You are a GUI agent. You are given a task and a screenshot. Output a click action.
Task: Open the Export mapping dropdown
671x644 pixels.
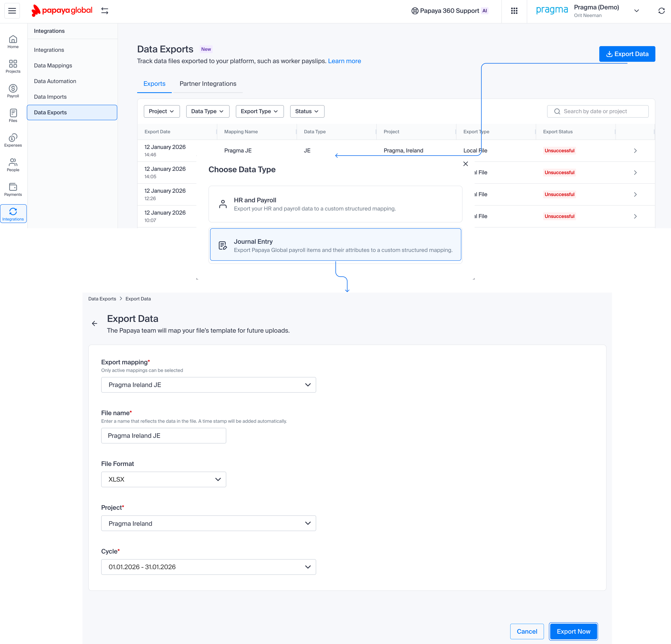pos(208,385)
